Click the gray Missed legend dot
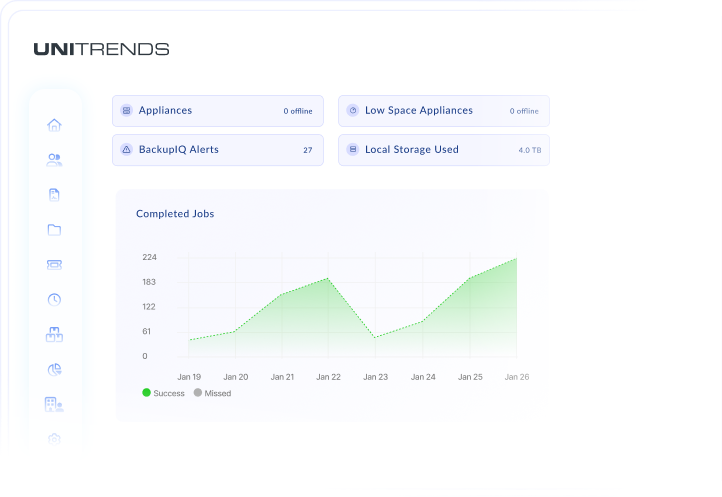Viewport: 722px width, 497px height. click(x=198, y=392)
